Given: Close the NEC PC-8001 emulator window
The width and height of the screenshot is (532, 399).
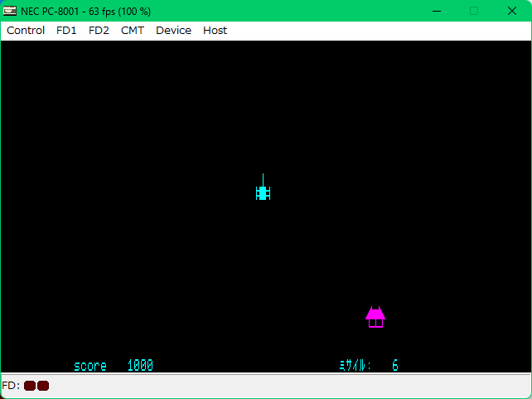Looking at the screenshot, I should coord(512,12).
